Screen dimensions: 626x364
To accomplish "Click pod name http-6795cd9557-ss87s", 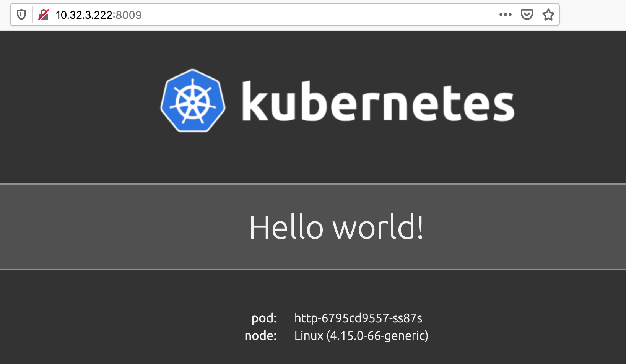I will click(x=358, y=318).
